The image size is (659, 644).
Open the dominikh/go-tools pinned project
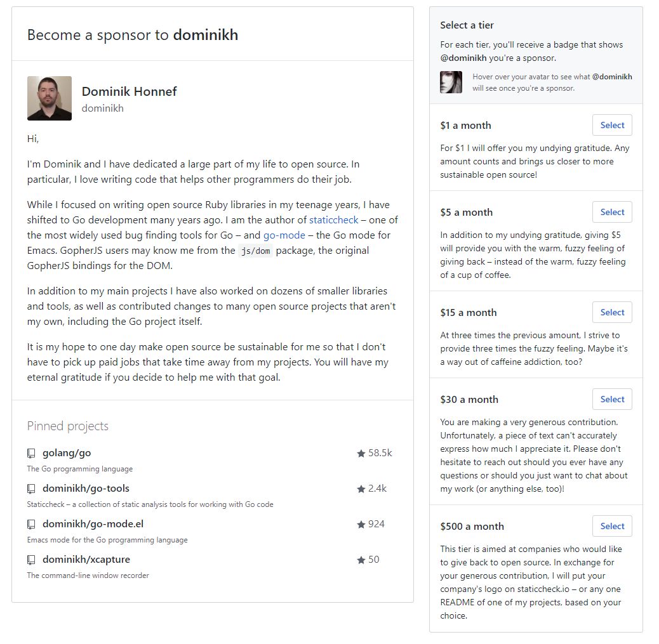point(86,489)
